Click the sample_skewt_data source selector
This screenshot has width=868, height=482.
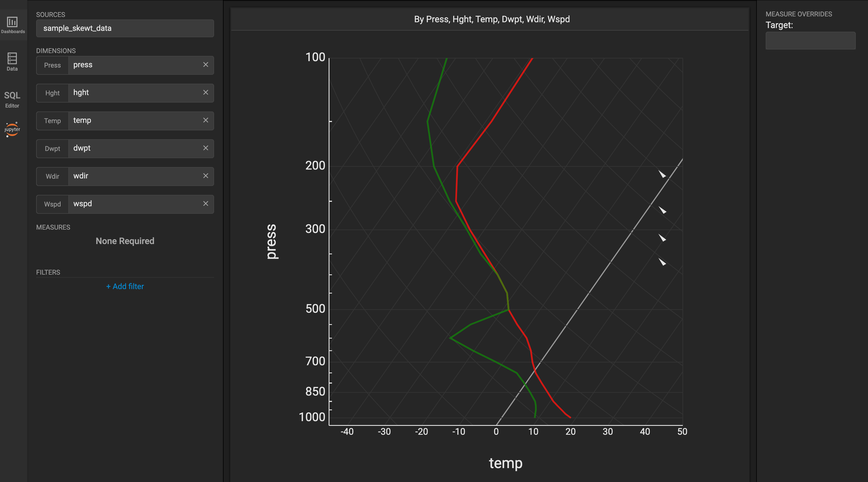click(x=125, y=28)
